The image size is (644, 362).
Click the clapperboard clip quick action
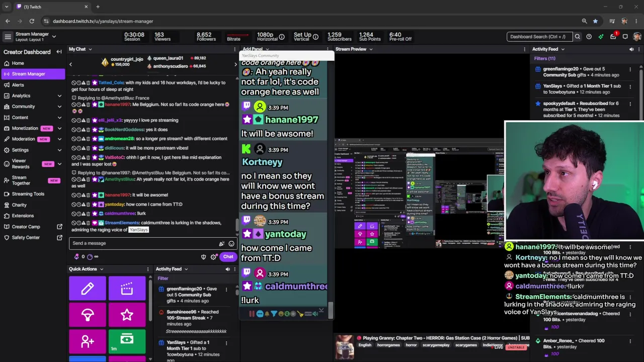pyautogui.click(x=127, y=288)
